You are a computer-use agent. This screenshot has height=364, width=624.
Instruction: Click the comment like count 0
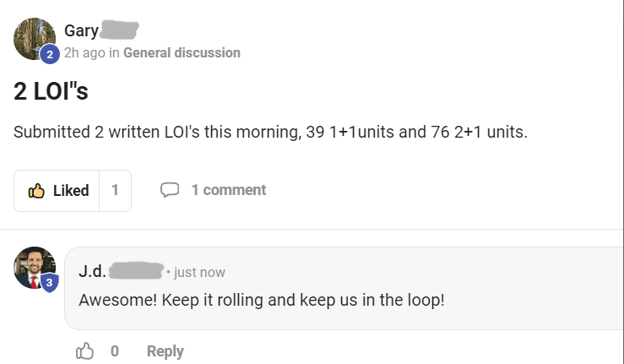115,351
